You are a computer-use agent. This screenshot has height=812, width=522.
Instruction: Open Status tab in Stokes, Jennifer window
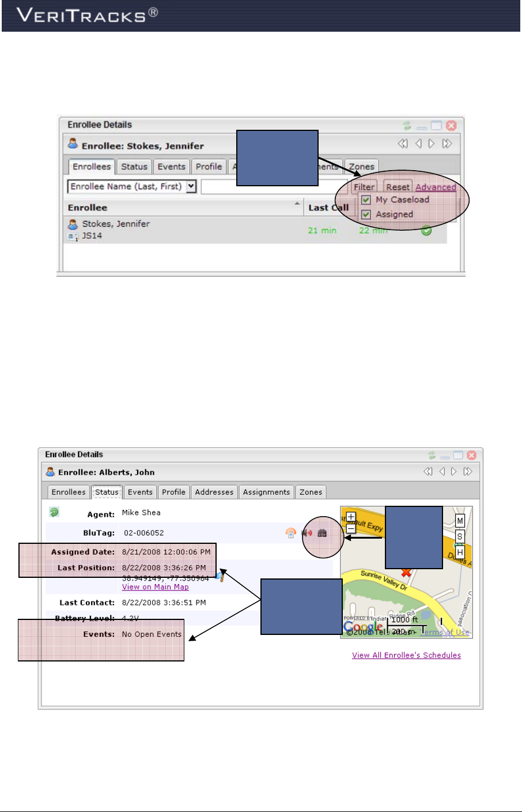[134, 167]
